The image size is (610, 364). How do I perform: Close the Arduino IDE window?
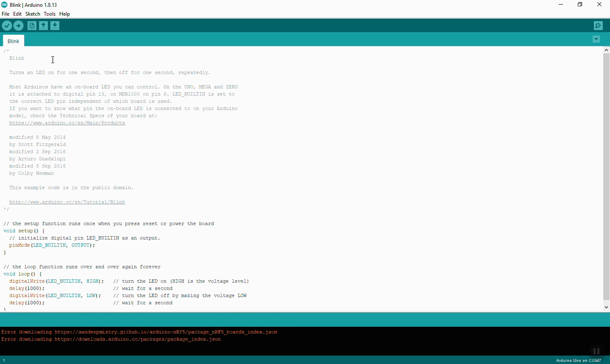click(x=599, y=5)
